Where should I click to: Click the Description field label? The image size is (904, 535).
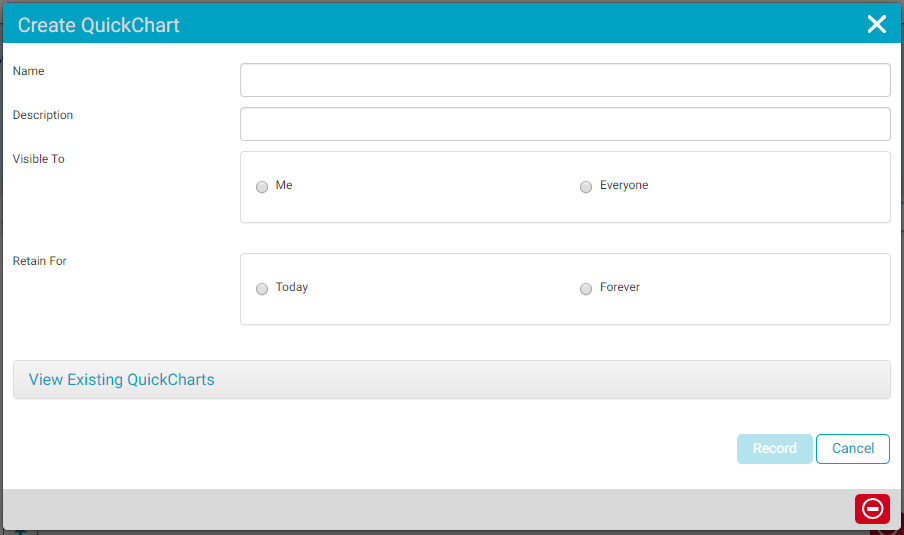43,115
